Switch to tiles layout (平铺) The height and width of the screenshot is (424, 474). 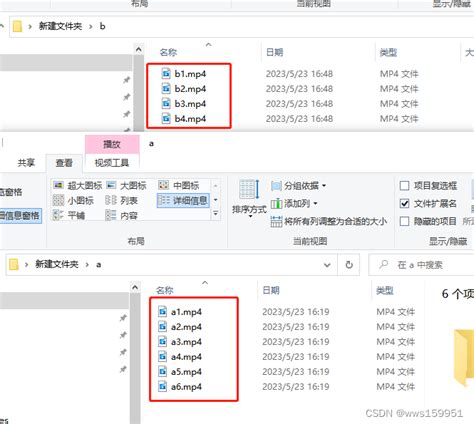(x=69, y=215)
